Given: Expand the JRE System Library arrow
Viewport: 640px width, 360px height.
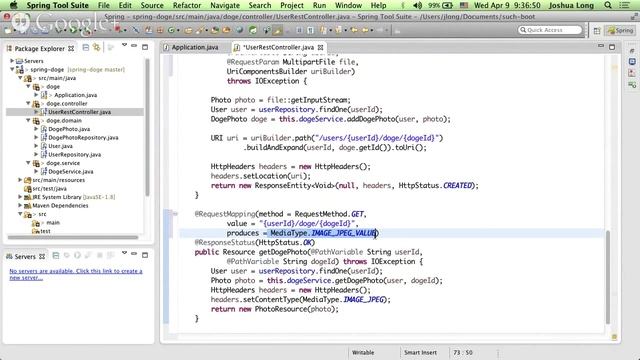Looking at the screenshot, I should pyautogui.click(x=20, y=197).
